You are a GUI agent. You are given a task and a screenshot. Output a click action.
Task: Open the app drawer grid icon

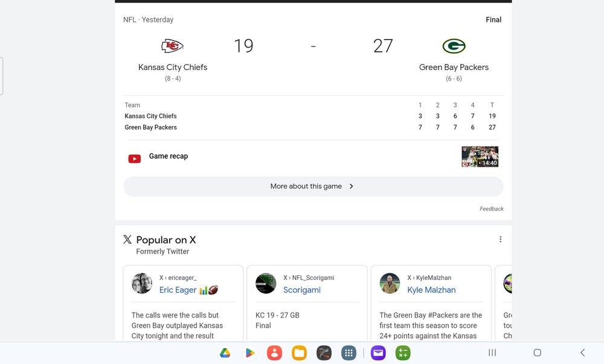[x=349, y=353]
